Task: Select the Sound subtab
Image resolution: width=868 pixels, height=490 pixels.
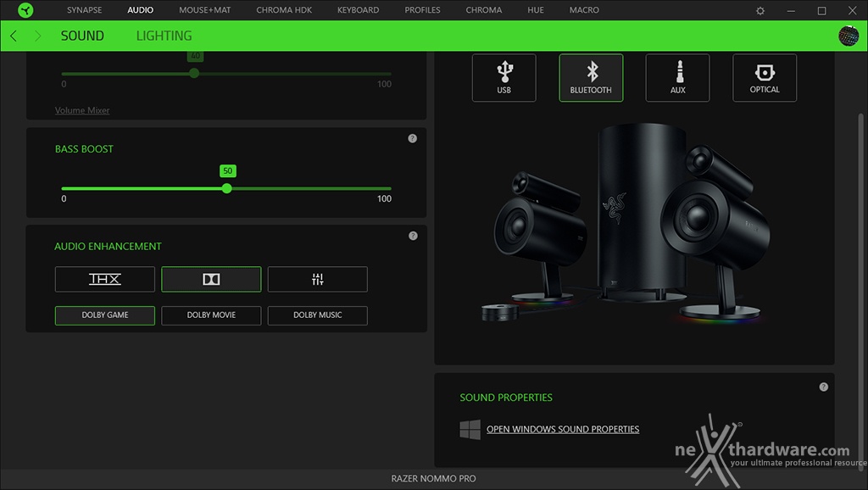Action: coord(82,36)
